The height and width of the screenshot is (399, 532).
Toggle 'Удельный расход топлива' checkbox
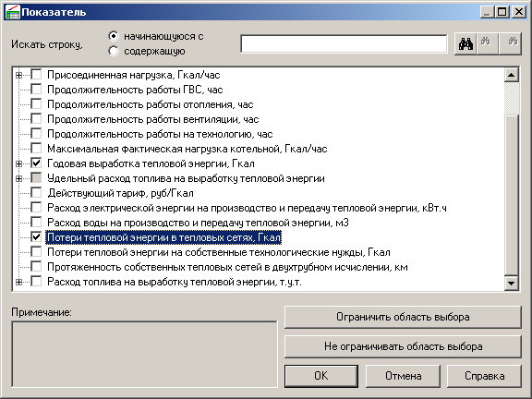point(36,177)
